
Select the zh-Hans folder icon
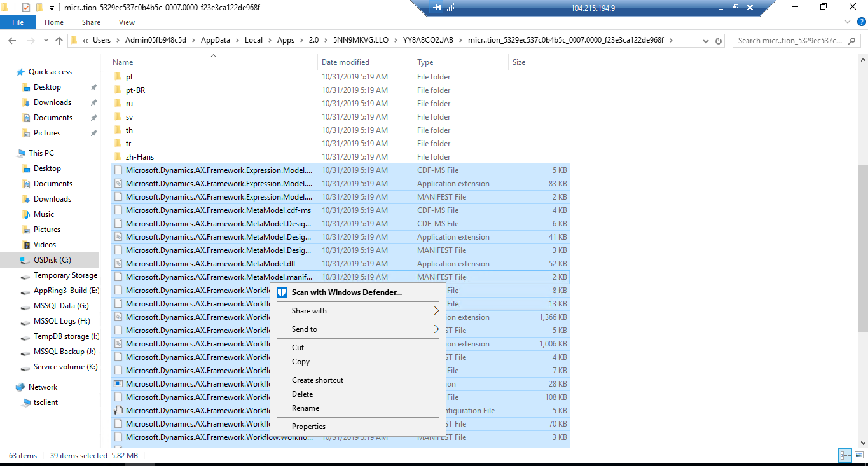pyautogui.click(x=118, y=157)
